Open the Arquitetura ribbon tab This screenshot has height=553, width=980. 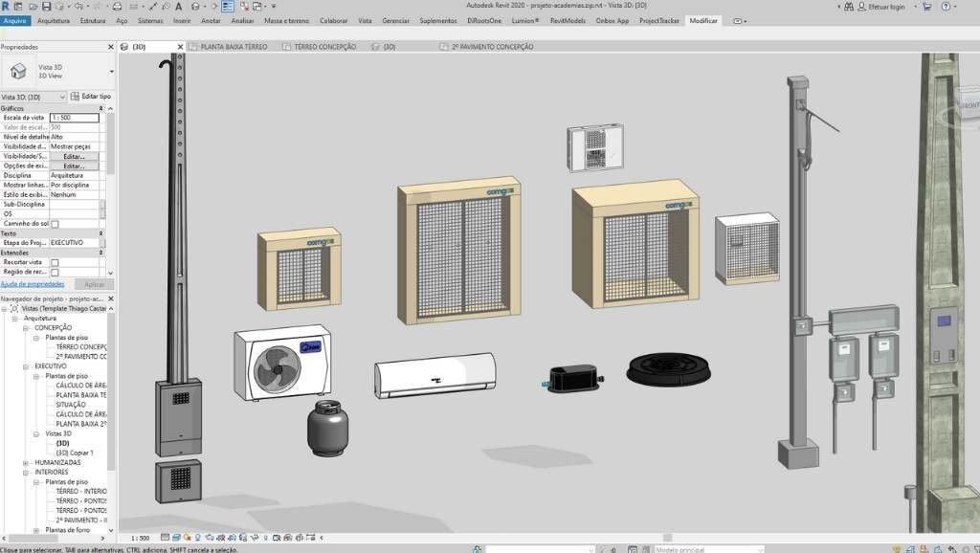coord(53,20)
